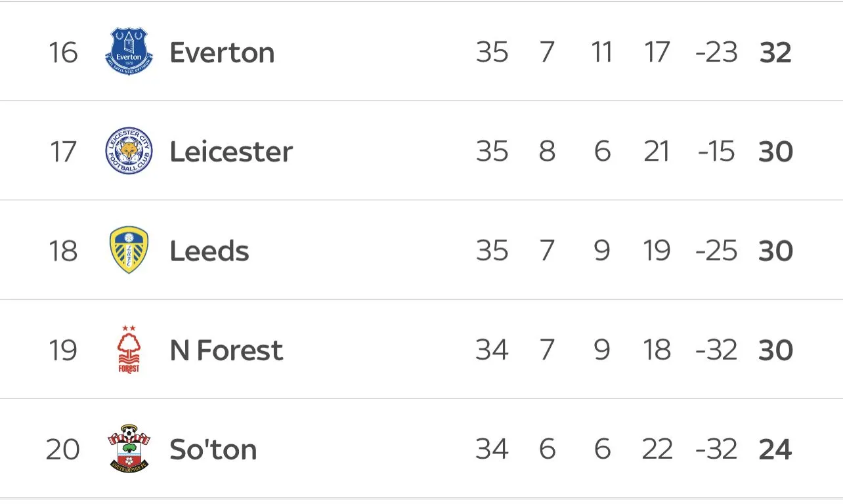This screenshot has height=504, width=843.
Task: Click Everton's 11 draws value
Action: click(x=601, y=52)
